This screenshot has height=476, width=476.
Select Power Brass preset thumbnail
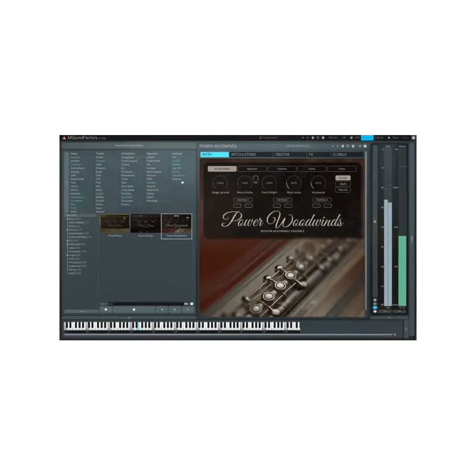(x=115, y=226)
